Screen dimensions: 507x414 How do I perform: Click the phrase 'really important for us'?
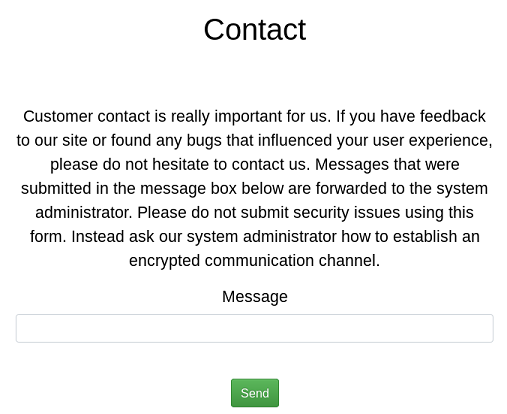pyautogui.click(x=251, y=117)
